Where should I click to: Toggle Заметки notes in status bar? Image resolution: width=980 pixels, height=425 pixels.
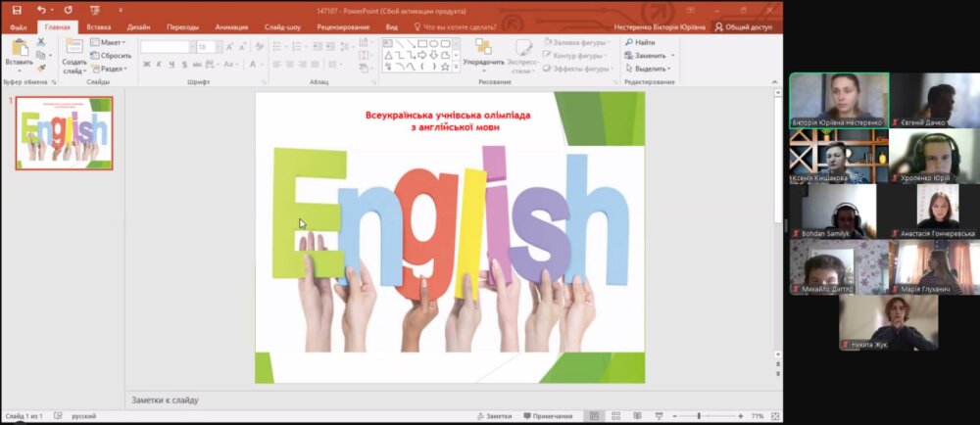494,416
